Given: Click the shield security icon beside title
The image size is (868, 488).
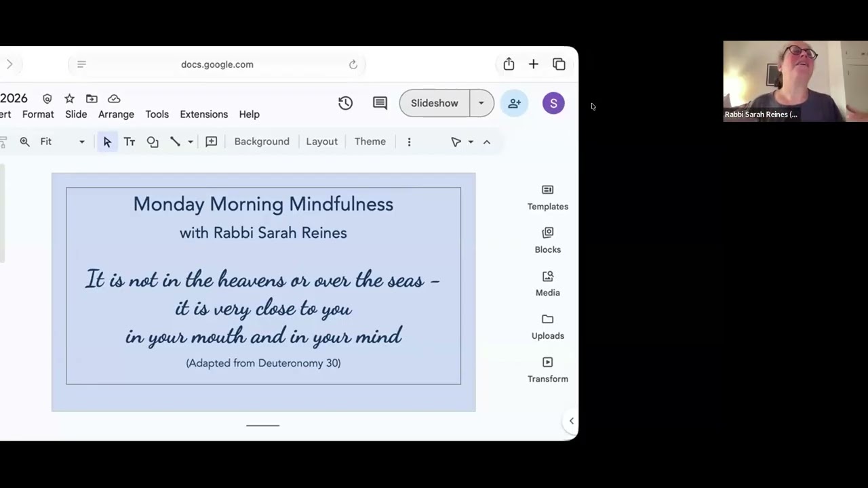Looking at the screenshot, I should [x=47, y=99].
